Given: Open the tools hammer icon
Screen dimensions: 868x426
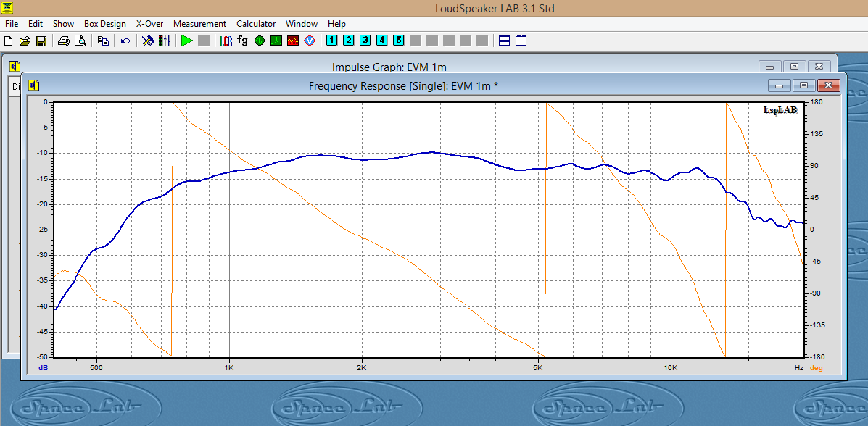Looking at the screenshot, I should 147,41.
